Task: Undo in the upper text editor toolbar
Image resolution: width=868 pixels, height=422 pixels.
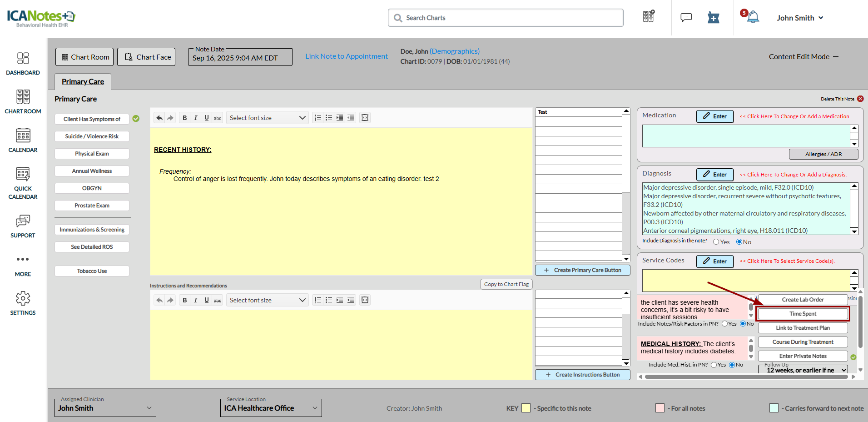Action: tap(159, 118)
